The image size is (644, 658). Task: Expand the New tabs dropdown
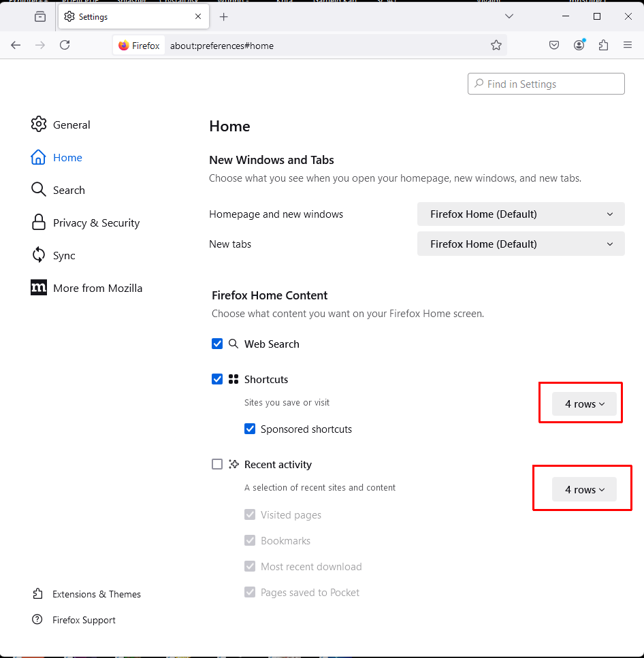(521, 244)
